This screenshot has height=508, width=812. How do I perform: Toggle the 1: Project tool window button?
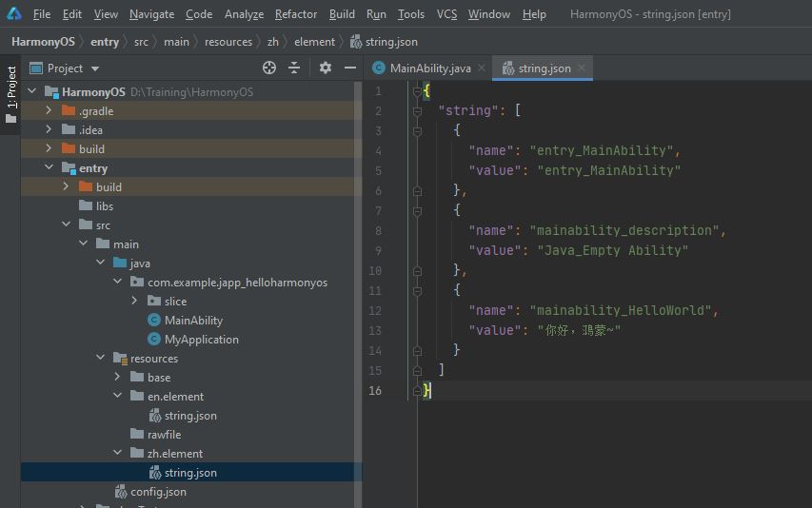coord(10,95)
